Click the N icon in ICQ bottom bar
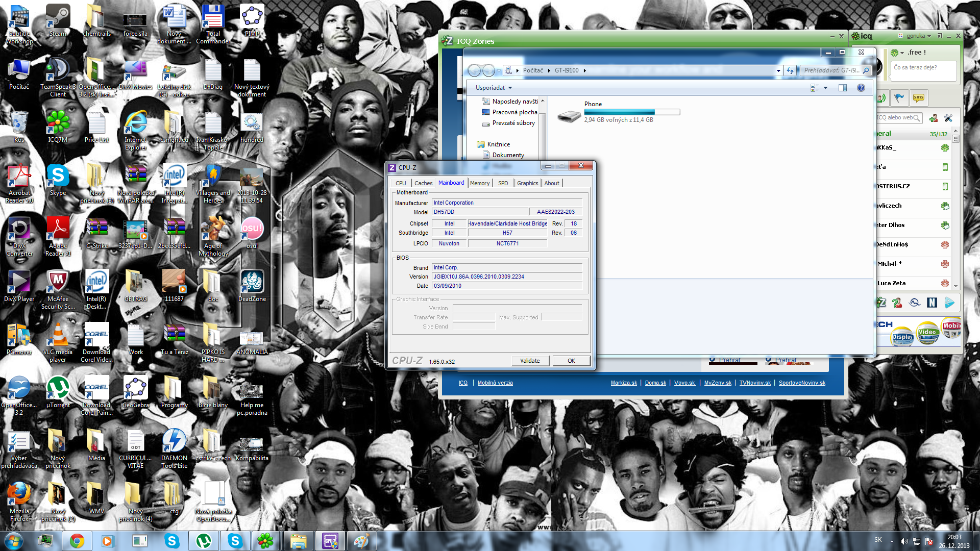This screenshot has width=980, height=551. [932, 303]
